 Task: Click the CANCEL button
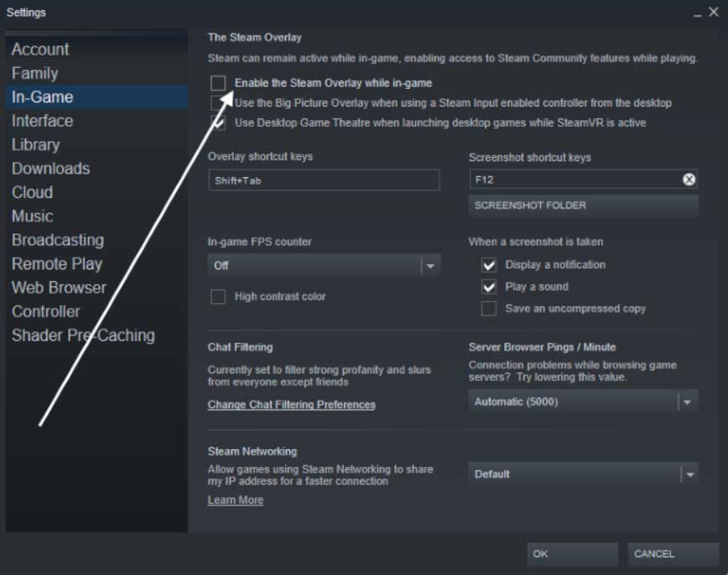[x=673, y=554]
